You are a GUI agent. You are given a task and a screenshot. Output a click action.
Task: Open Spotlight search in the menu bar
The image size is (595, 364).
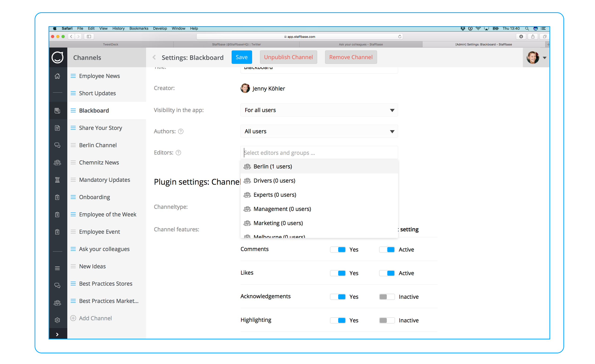pos(527,29)
